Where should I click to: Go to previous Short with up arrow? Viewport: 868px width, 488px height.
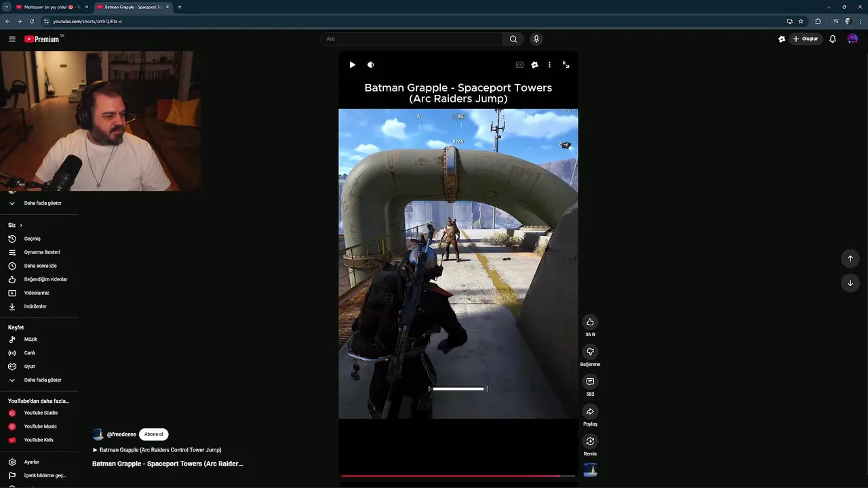(850, 258)
